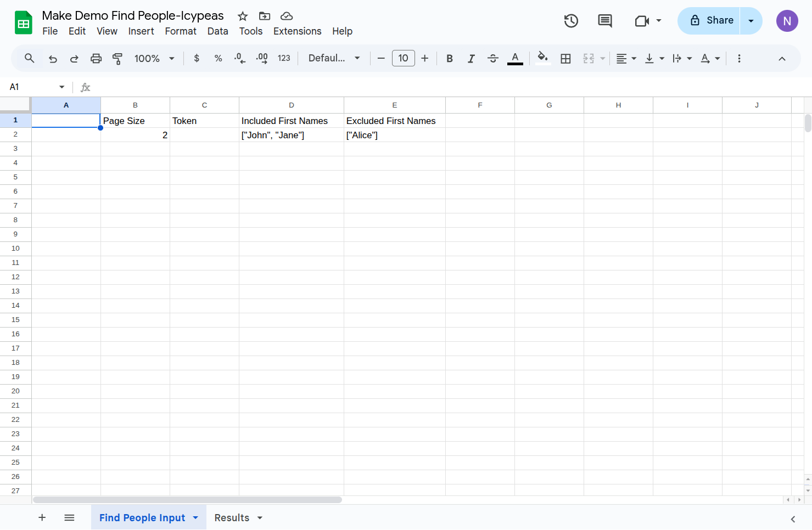
Task: Hide the menus with collapse arrow
Action: pos(782,58)
